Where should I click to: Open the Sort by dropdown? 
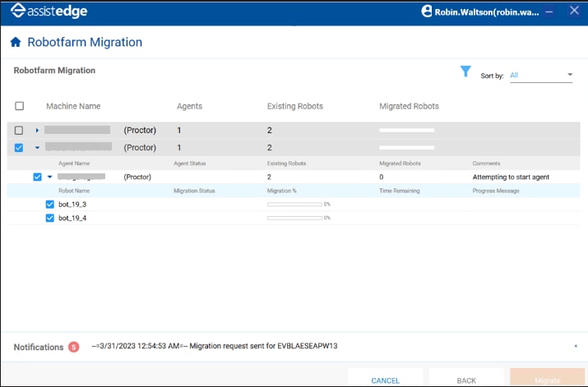click(540, 76)
